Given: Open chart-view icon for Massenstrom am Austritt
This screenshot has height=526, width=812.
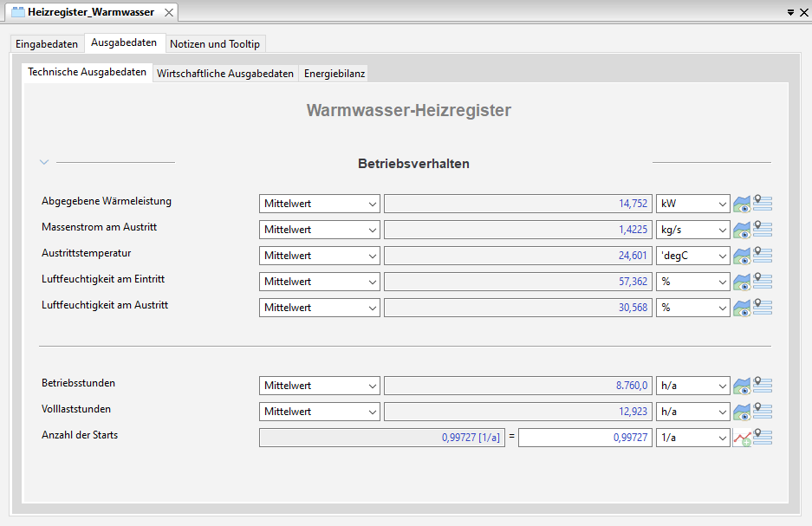Looking at the screenshot, I should coord(742,230).
